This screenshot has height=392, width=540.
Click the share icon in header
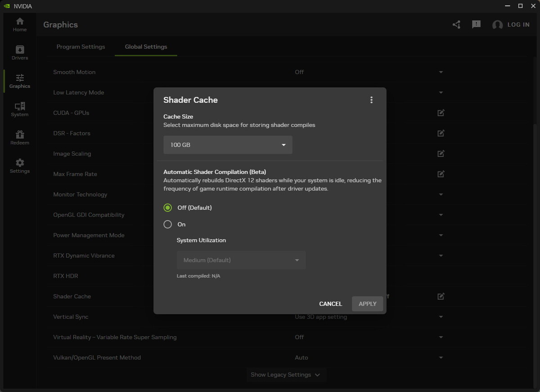click(x=456, y=25)
